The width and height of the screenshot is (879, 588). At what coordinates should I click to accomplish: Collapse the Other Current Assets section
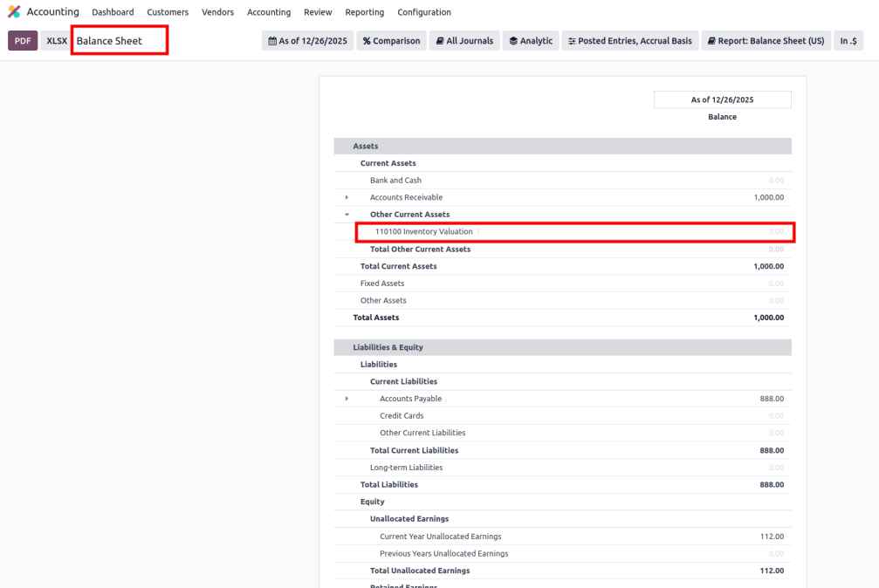pos(347,215)
